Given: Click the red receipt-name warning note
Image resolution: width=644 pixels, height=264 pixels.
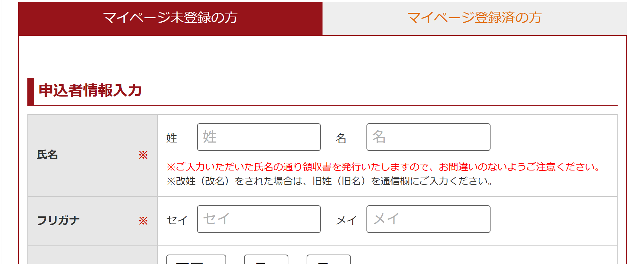Looking at the screenshot, I should click(384, 167).
